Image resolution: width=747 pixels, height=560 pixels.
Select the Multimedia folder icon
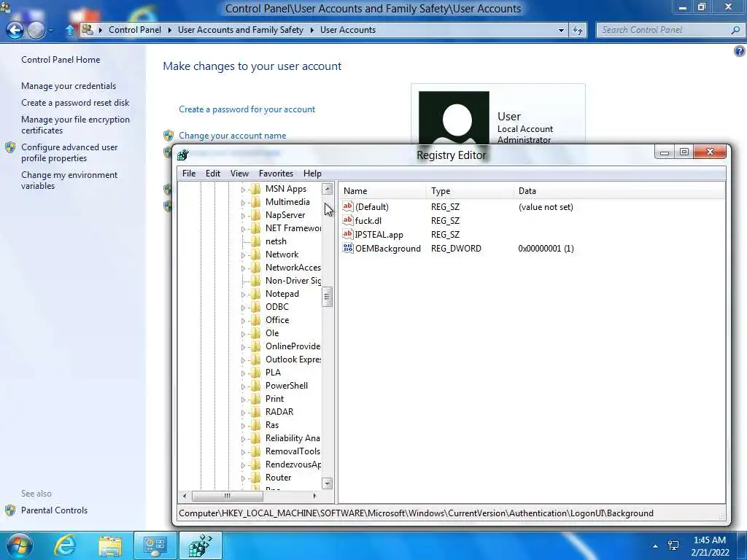coord(256,202)
